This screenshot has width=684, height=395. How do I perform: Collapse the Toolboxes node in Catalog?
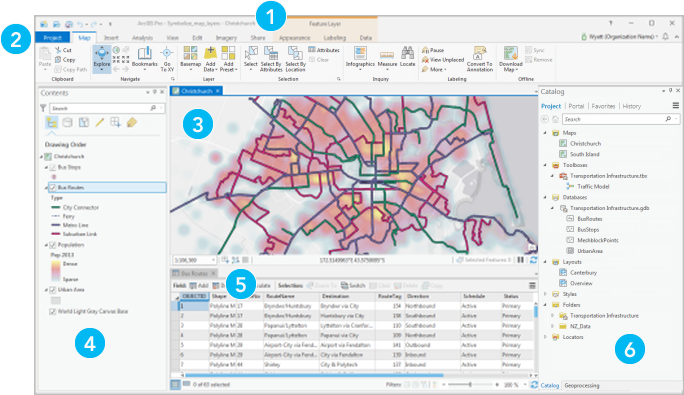545,165
